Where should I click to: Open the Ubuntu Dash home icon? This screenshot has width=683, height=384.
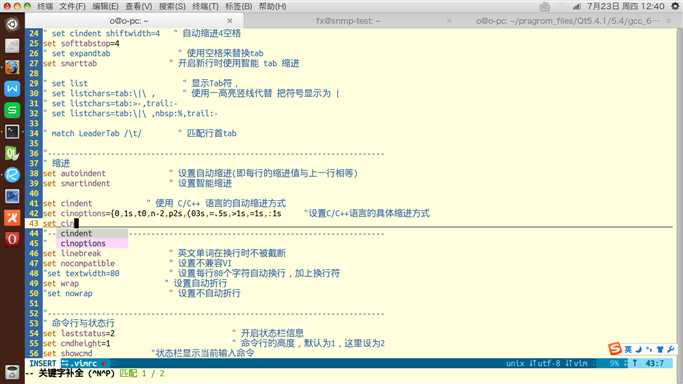pos(12,24)
